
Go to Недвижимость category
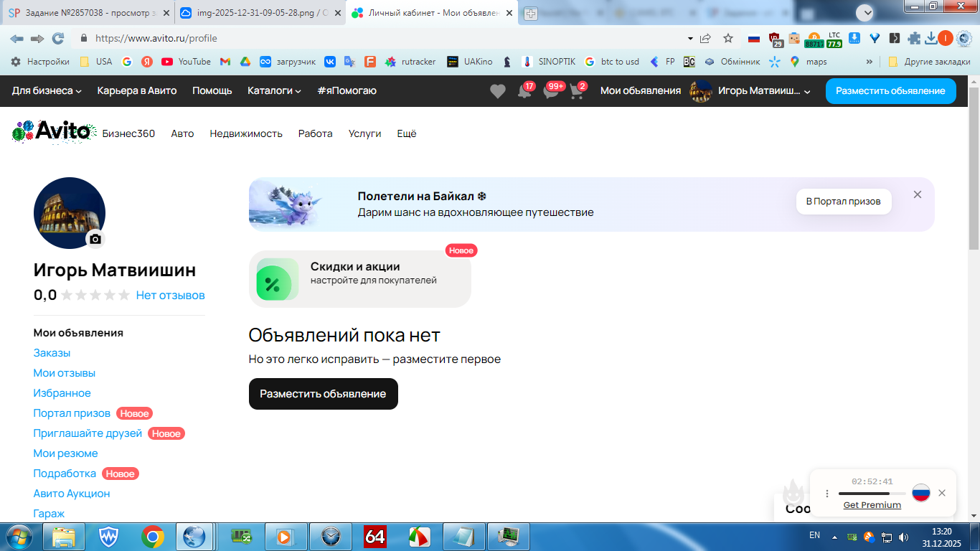[246, 133]
